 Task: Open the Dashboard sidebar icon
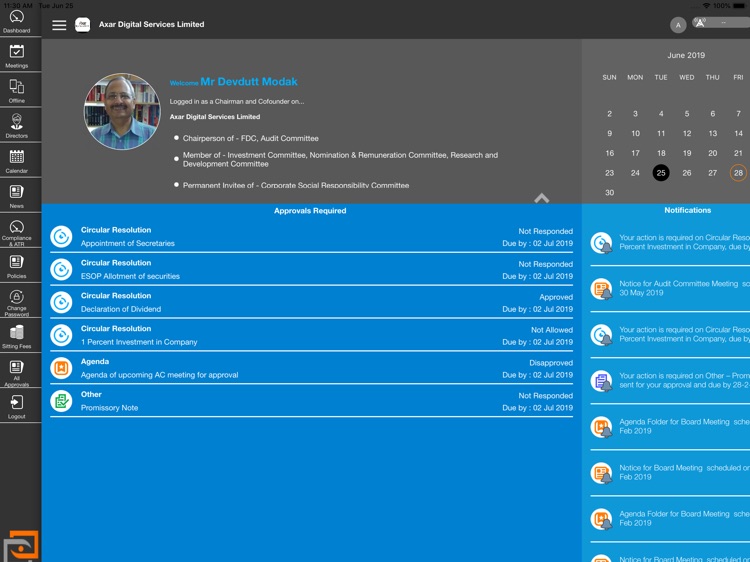(17, 22)
